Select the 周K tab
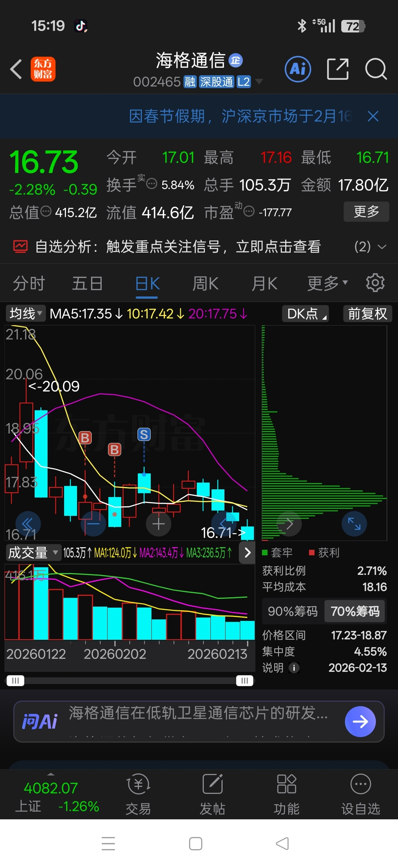 coord(206,284)
